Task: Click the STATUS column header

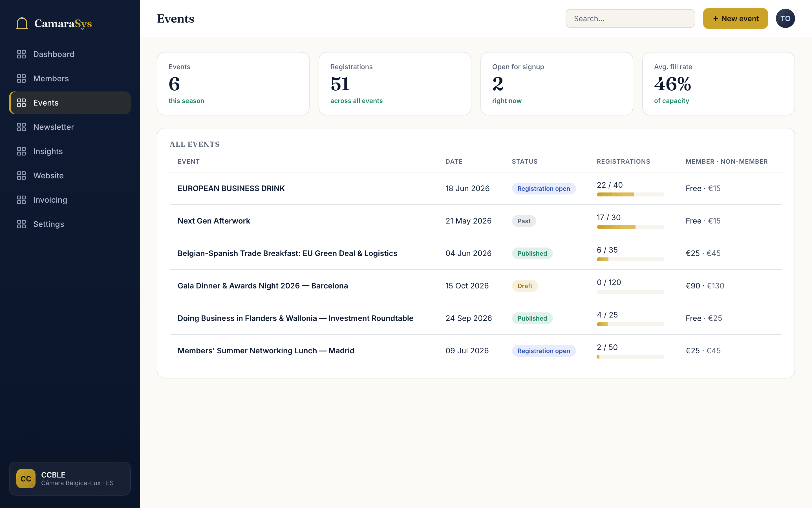Action: point(525,161)
